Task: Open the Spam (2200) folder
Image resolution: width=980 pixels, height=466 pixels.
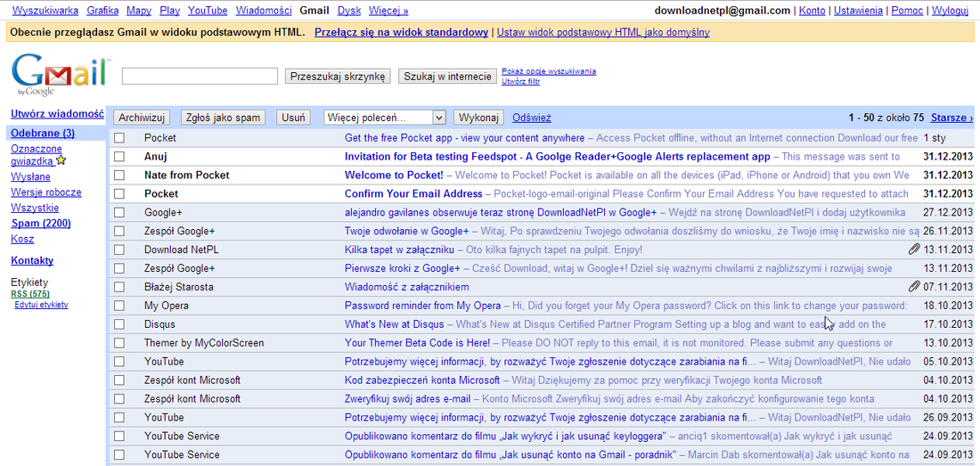Action: pyautogui.click(x=41, y=224)
